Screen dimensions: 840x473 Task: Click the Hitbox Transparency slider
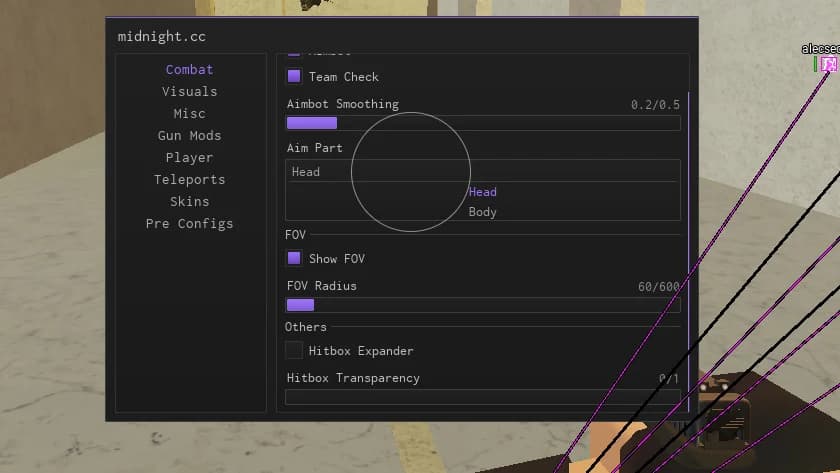point(483,397)
